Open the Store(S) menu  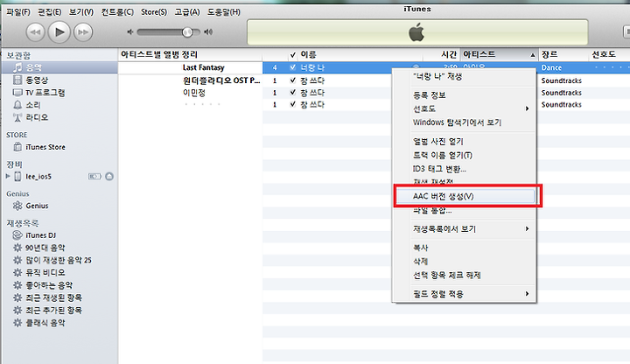(154, 12)
